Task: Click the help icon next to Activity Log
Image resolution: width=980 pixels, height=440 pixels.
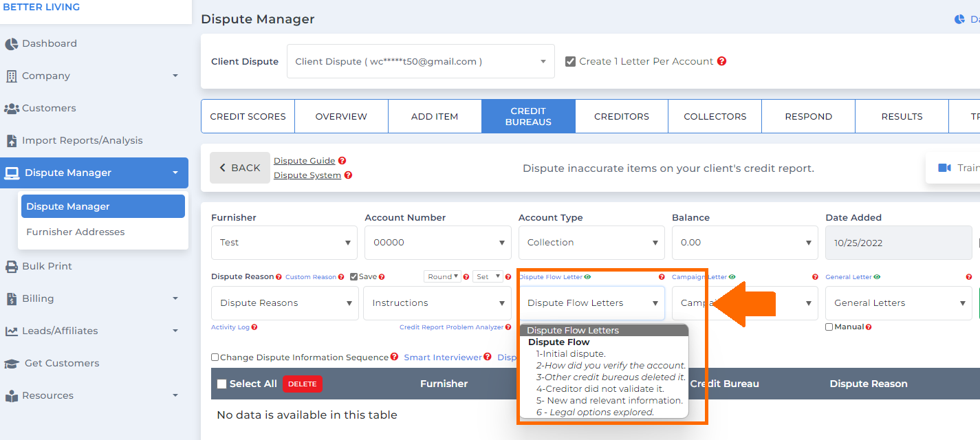Action: 254,327
